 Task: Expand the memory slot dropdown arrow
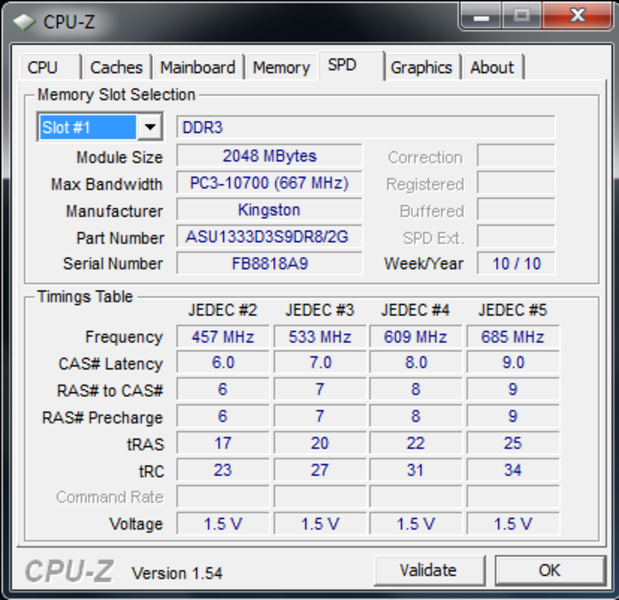coord(150,127)
